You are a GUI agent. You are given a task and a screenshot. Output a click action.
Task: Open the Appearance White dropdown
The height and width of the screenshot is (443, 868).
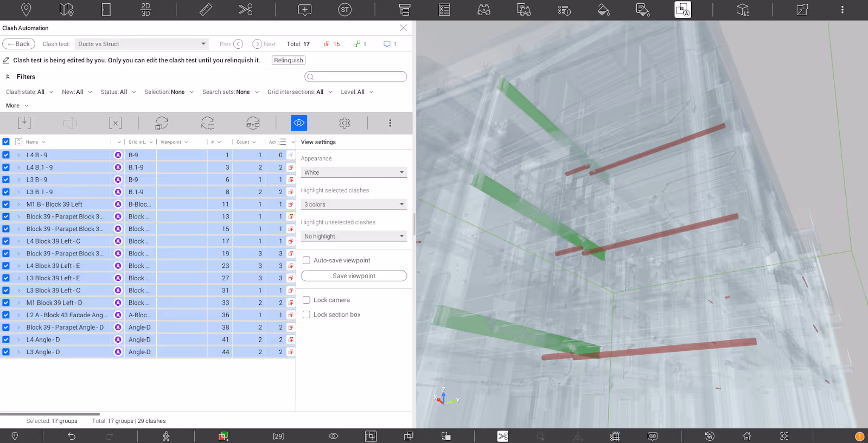point(354,172)
